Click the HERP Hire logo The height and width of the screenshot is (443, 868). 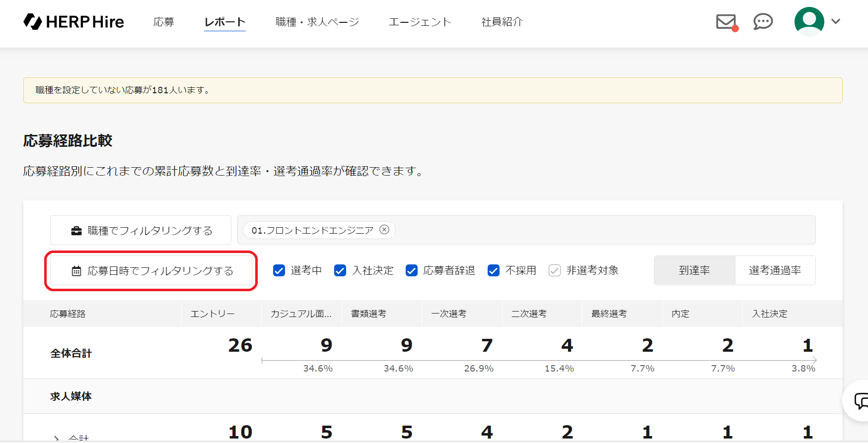(73, 22)
